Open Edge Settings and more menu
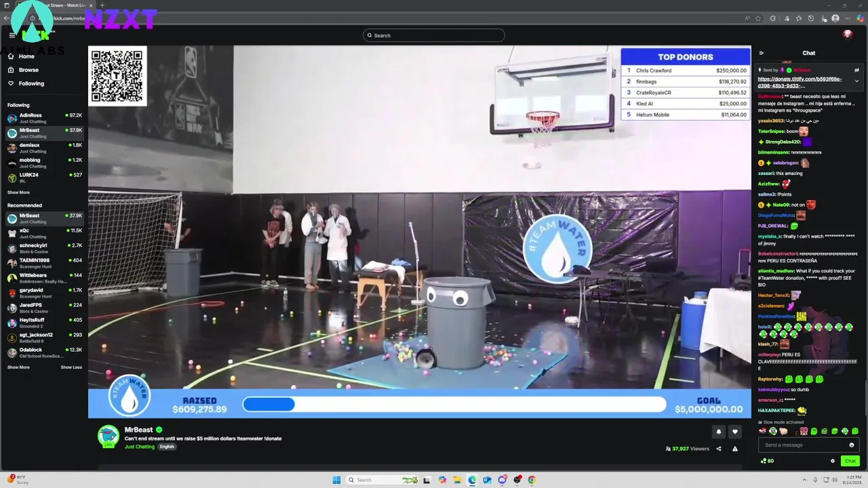 [x=848, y=18]
